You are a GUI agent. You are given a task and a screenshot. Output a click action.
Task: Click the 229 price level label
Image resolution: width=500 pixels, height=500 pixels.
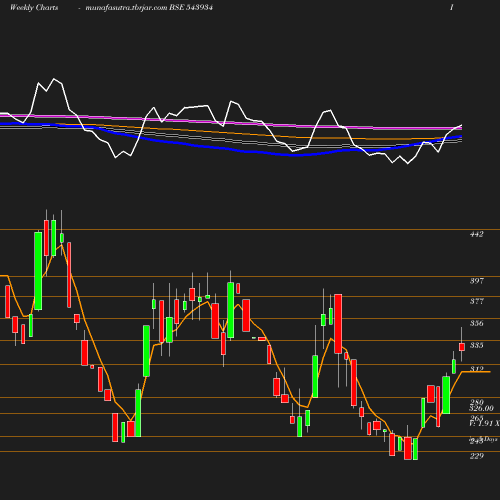click(477, 456)
